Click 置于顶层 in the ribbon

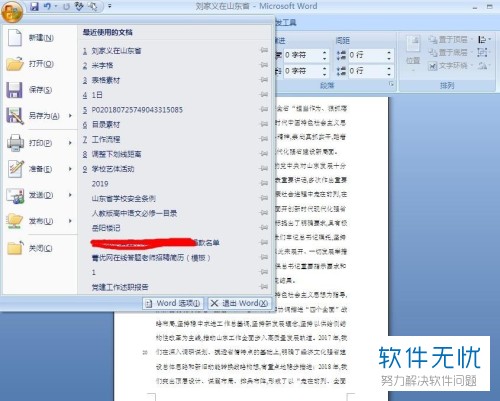[450, 40]
